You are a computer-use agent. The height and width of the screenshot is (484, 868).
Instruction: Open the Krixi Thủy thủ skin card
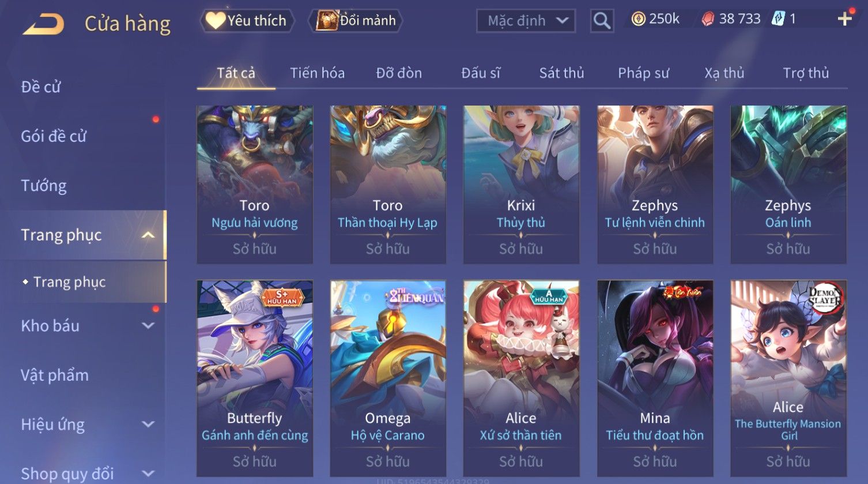click(x=522, y=185)
